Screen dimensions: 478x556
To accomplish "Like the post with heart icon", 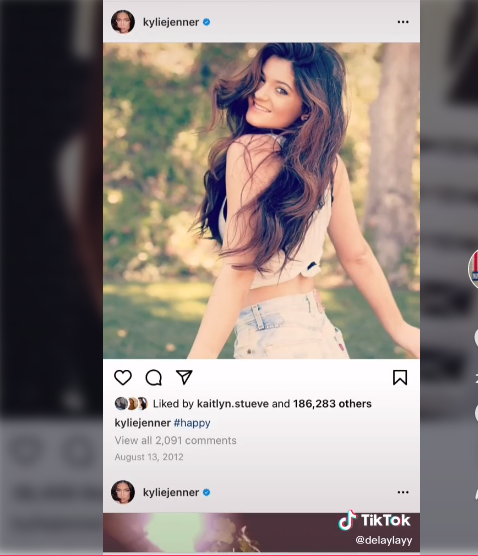I will point(123,377).
